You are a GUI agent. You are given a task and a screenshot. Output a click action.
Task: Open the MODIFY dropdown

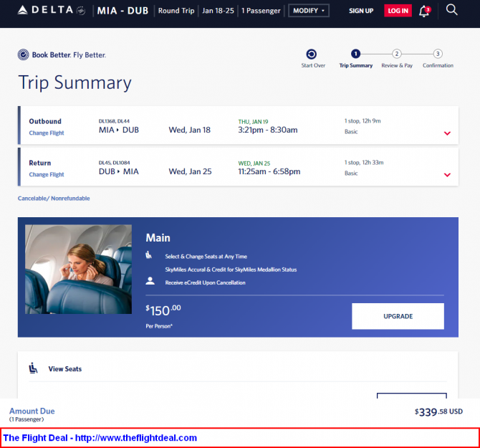point(309,11)
